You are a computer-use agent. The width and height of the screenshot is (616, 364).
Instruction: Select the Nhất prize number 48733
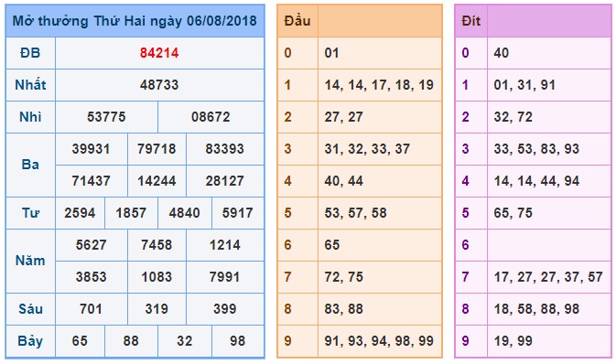pyautogui.click(x=159, y=85)
